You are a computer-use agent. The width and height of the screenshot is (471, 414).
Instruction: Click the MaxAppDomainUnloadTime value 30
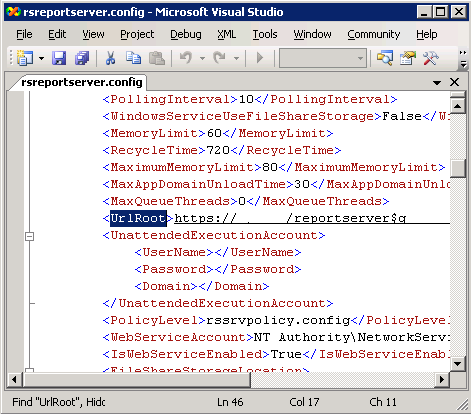302,184
